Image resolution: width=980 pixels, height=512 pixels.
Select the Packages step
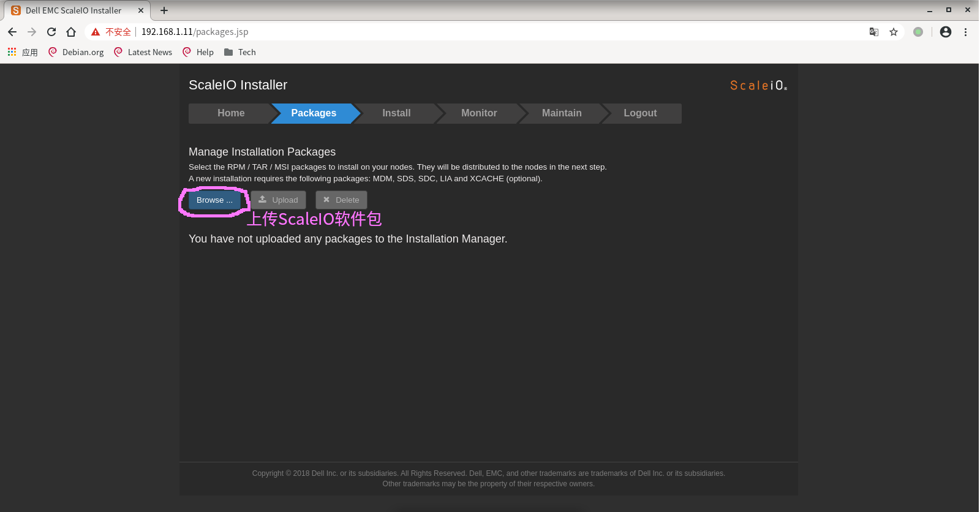(x=314, y=113)
